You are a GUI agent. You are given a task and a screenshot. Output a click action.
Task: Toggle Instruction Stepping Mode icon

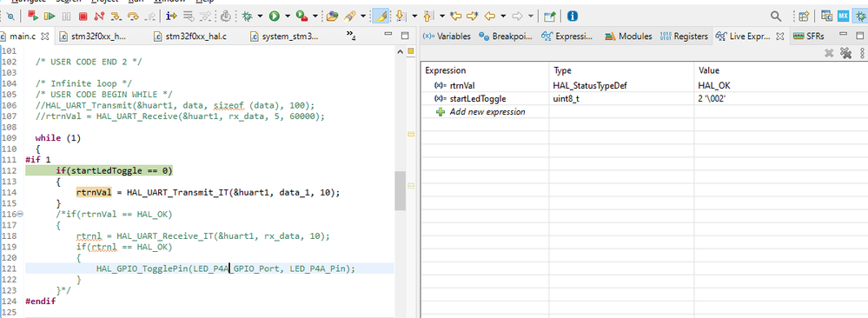coord(171,16)
